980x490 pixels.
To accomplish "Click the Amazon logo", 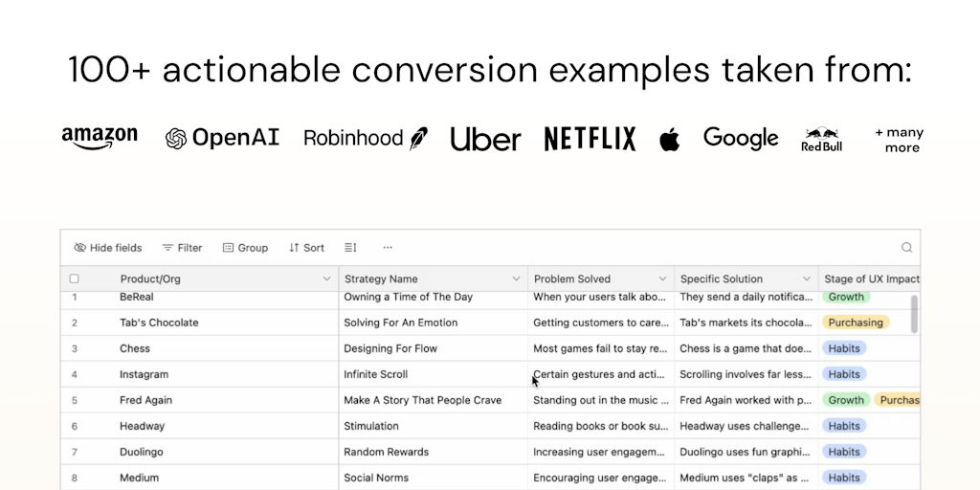I will [100, 138].
